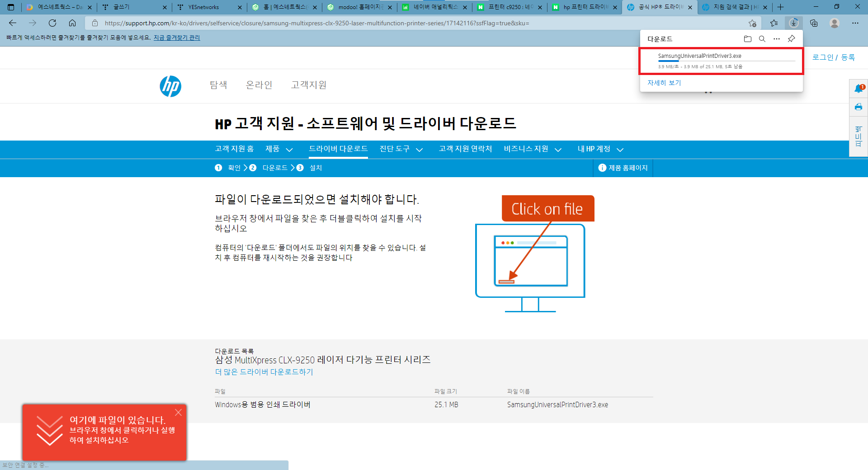Click the lock site info icon

[95, 23]
